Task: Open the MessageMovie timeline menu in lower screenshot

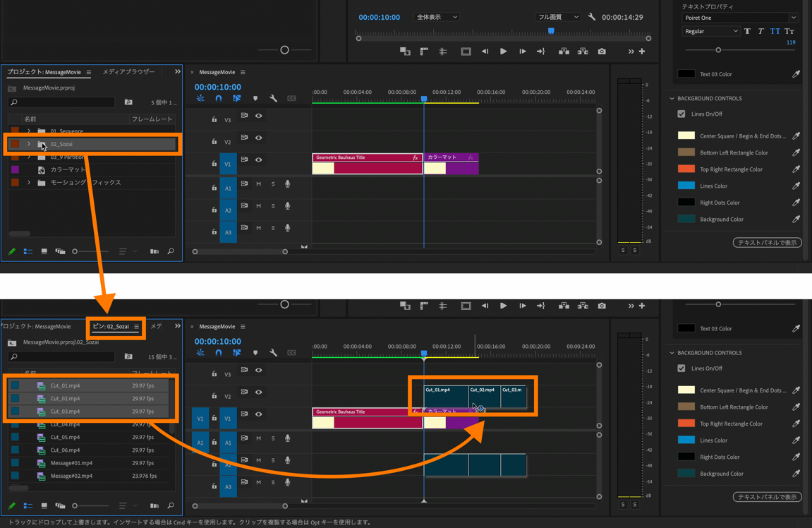Action: (243, 326)
